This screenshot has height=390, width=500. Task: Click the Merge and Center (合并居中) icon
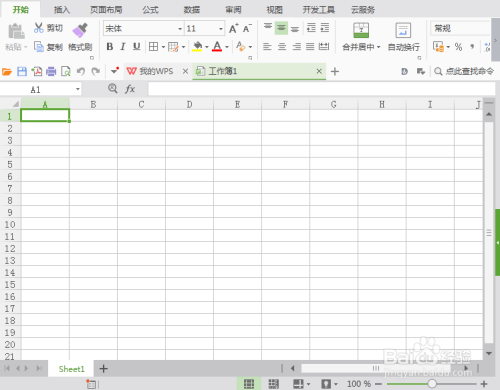(x=361, y=30)
